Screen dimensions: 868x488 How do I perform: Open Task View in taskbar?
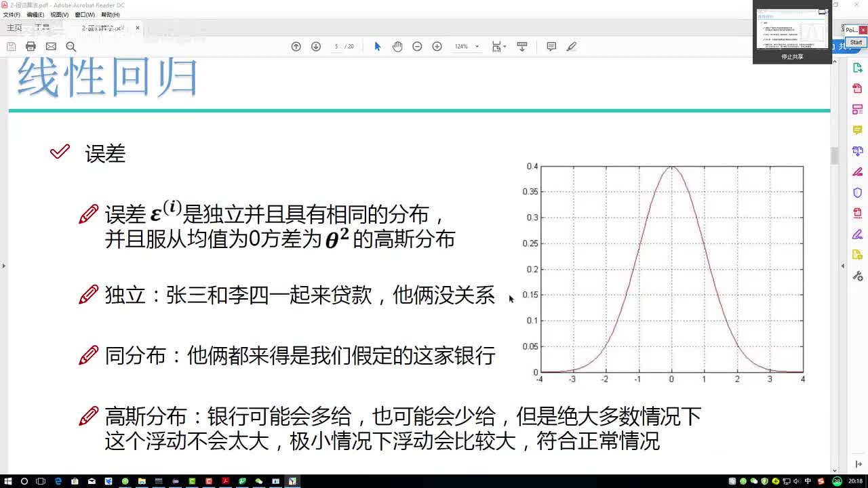[41, 481]
